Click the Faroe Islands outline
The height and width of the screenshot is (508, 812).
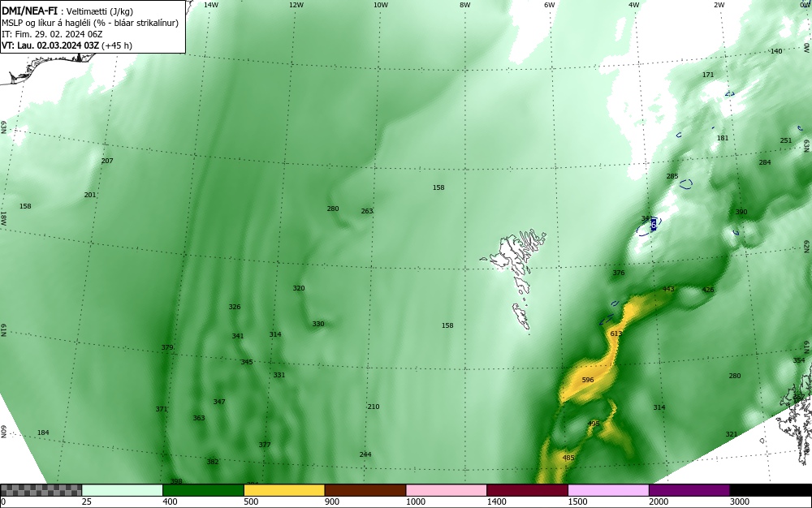point(514,279)
